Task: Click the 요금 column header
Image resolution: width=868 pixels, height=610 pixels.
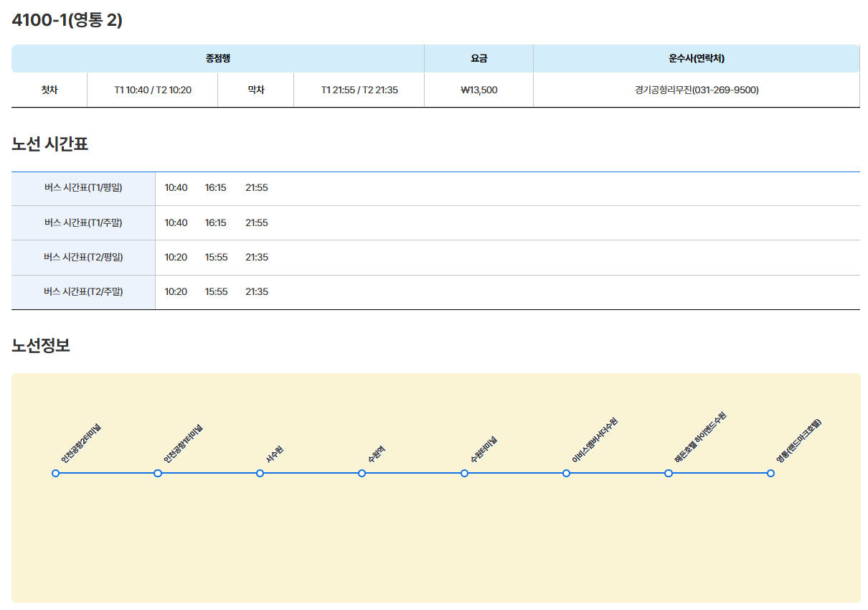Action: click(478, 59)
